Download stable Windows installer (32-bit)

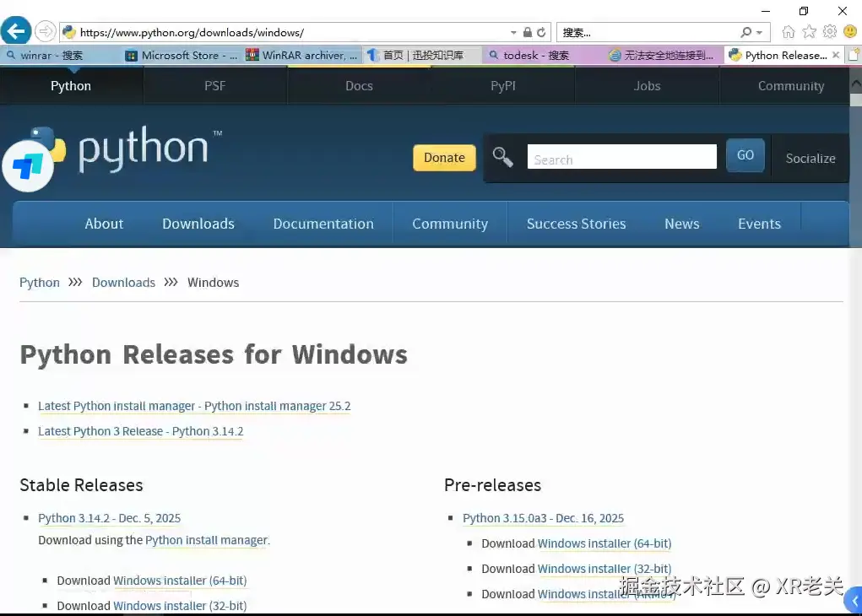(x=180, y=606)
